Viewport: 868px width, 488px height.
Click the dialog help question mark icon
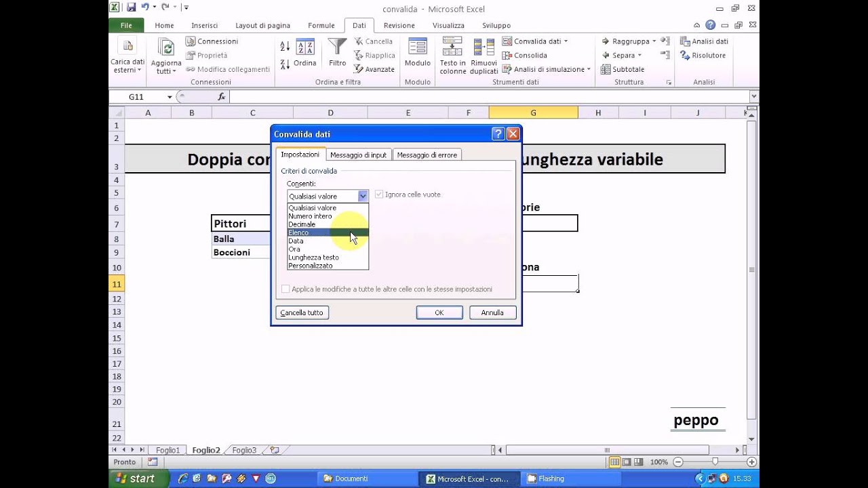(498, 134)
